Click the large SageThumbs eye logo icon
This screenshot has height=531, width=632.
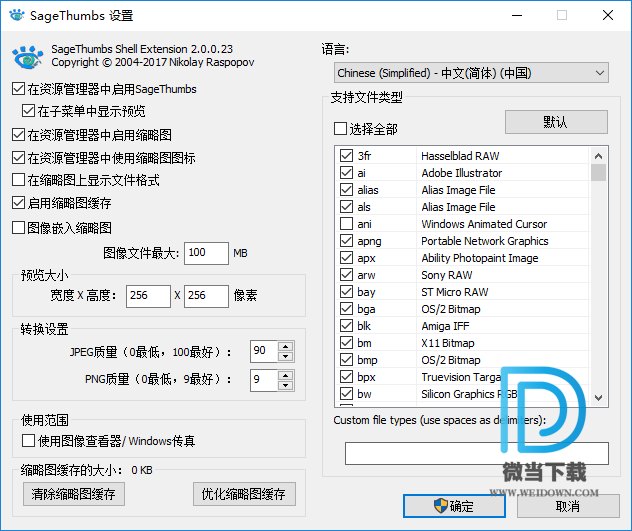click(x=27, y=57)
